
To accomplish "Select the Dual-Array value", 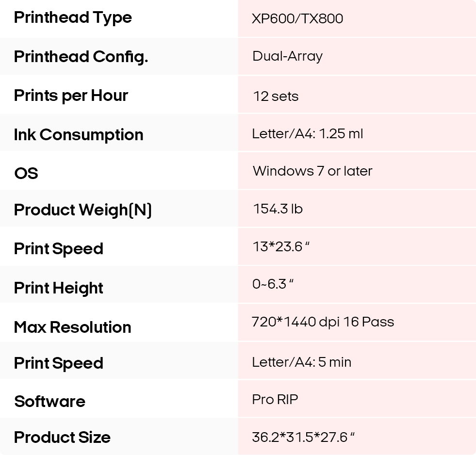I will coord(287,56).
